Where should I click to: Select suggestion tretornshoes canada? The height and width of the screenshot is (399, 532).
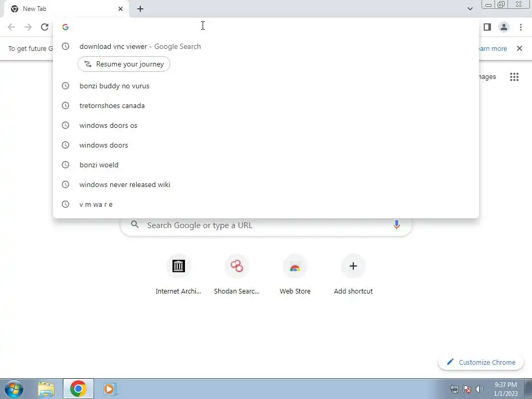[266, 105]
